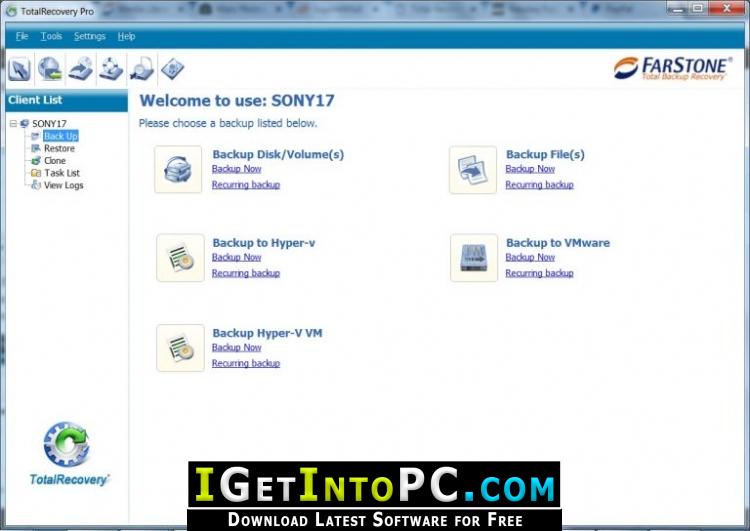Collapse the SONY17 tree node
The image size is (750, 531).
tap(13, 123)
